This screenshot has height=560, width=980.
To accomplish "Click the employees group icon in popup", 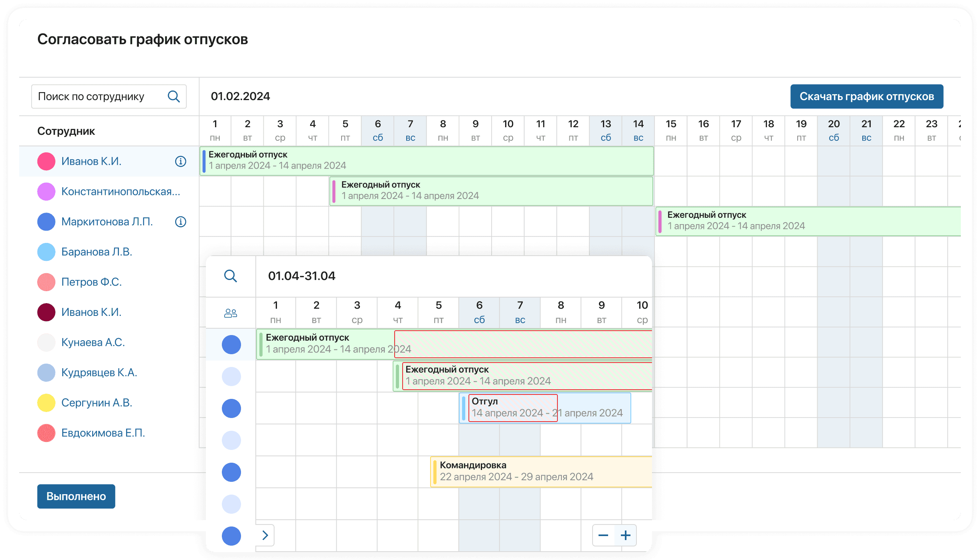I will (231, 313).
